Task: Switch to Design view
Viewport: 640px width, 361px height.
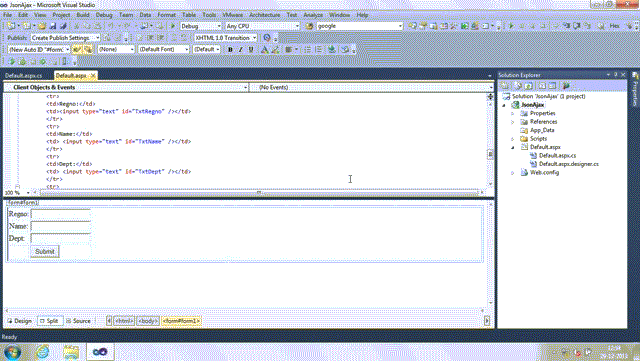Action: pyautogui.click(x=20, y=321)
